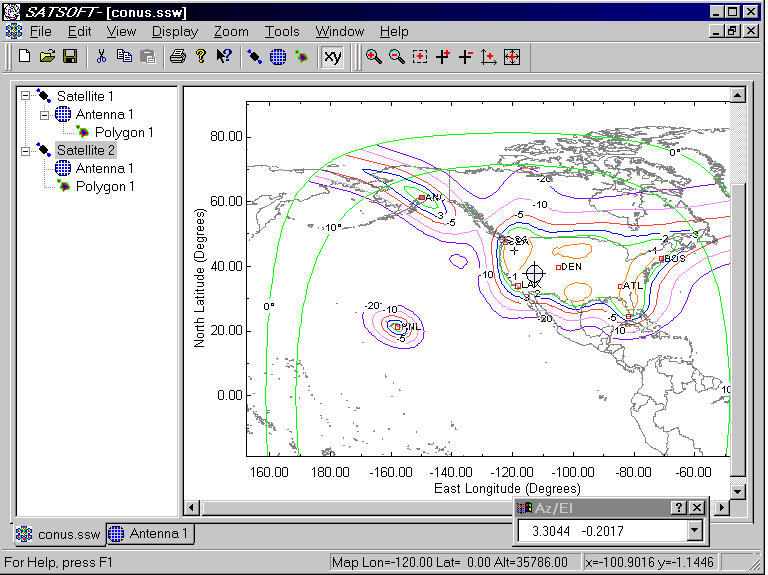Select the Zoom Out magnifier tool

(x=397, y=57)
